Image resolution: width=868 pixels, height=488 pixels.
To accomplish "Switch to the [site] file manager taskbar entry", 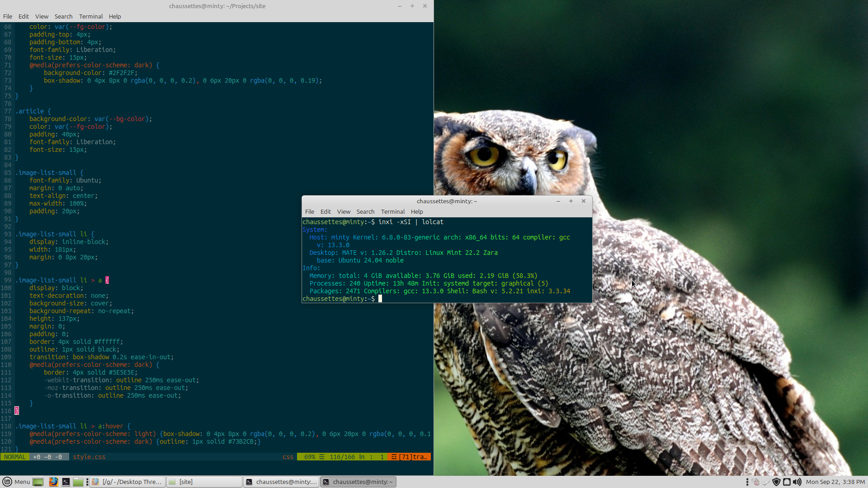I will pyautogui.click(x=204, y=482).
